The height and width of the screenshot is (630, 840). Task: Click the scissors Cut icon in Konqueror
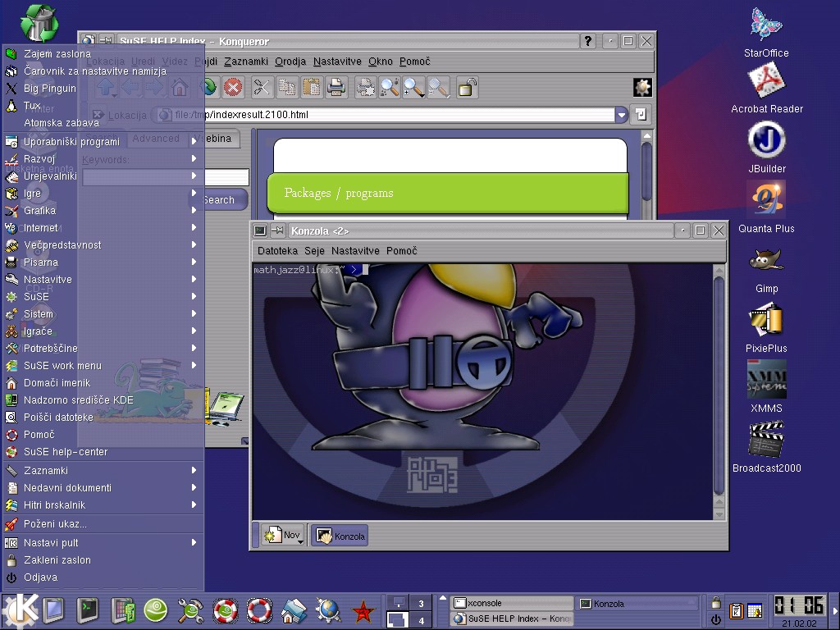[262, 87]
